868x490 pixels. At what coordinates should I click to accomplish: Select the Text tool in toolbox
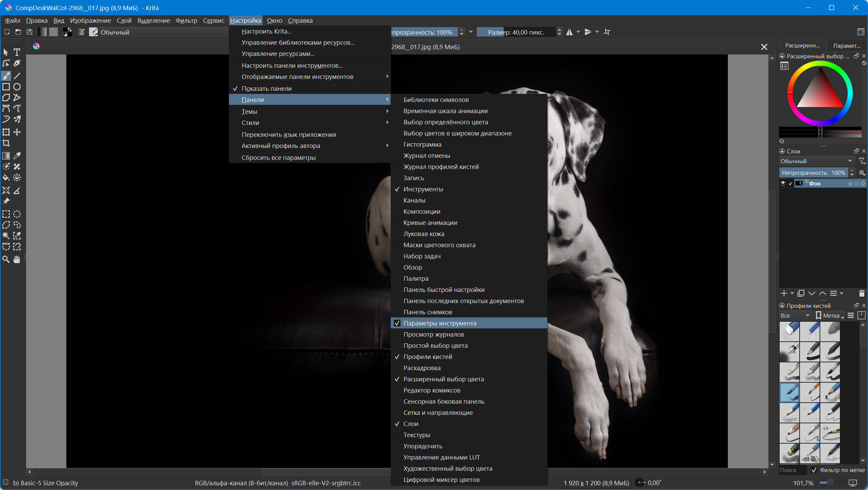click(17, 52)
